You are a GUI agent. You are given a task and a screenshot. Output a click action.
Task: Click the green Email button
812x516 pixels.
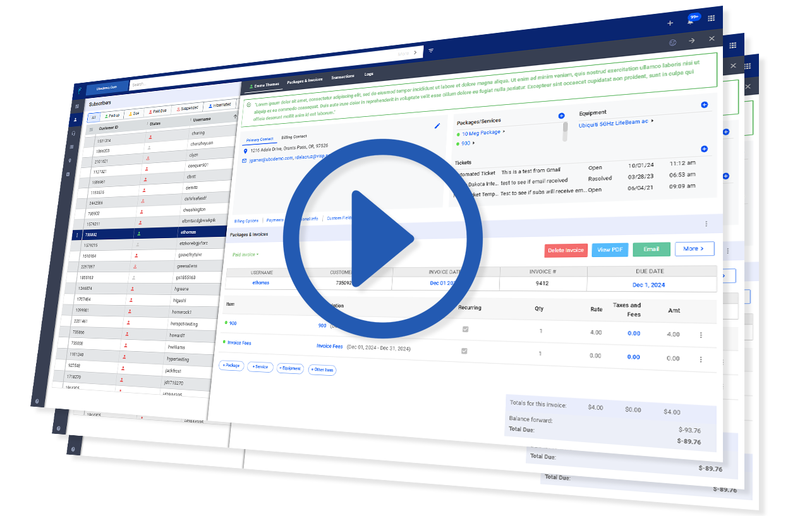pos(651,249)
